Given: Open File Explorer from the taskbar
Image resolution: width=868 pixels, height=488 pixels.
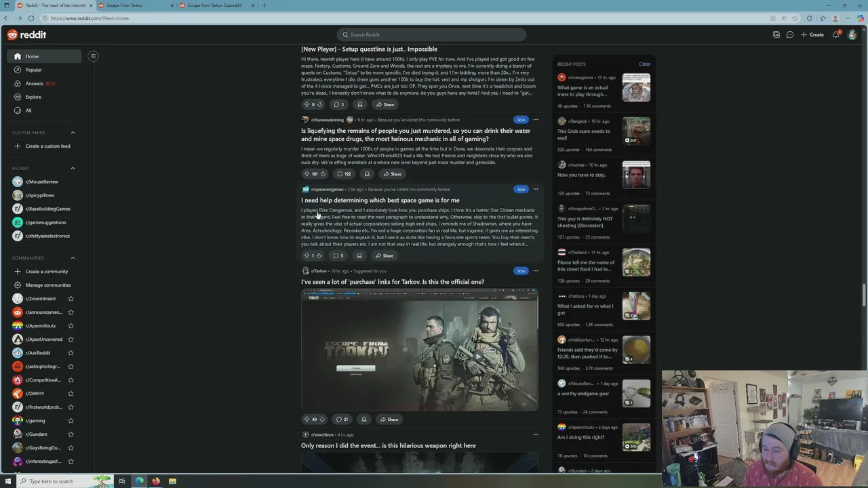Looking at the screenshot, I should point(172,481).
